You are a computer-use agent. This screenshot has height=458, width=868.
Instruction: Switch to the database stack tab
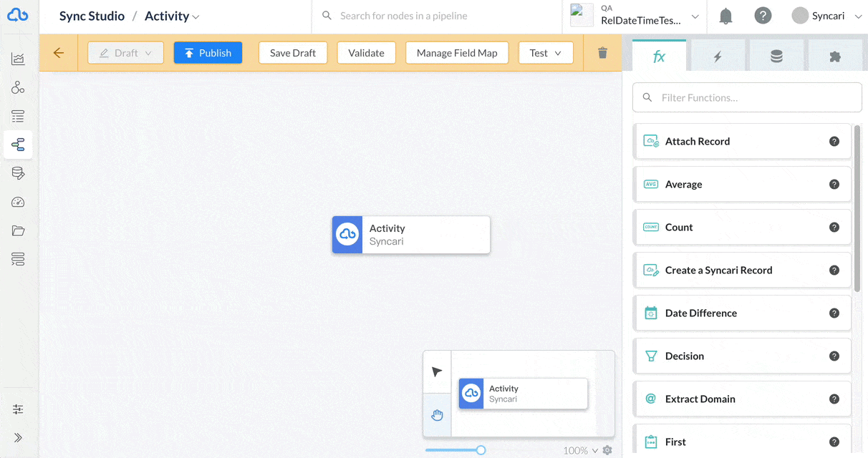tap(776, 57)
